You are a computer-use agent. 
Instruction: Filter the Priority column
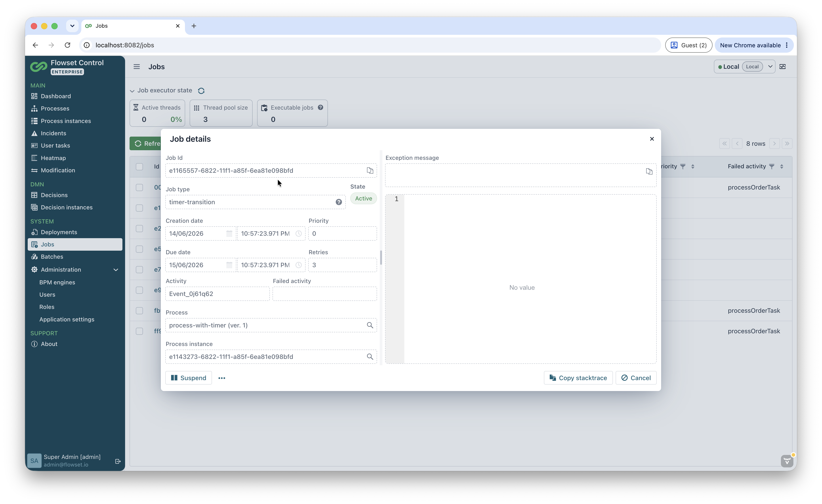click(x=683, y=166)
